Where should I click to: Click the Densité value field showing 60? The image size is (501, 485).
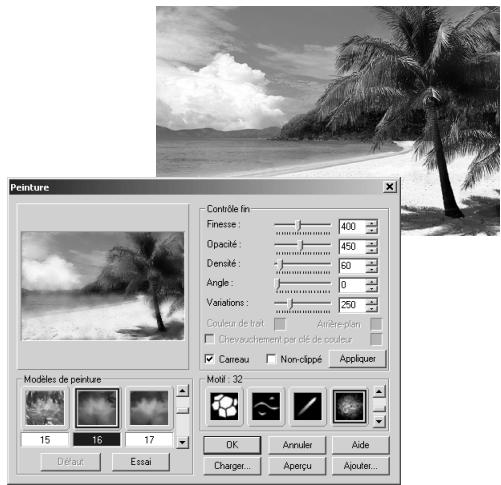pyautogui.click(x=352, y=266)
